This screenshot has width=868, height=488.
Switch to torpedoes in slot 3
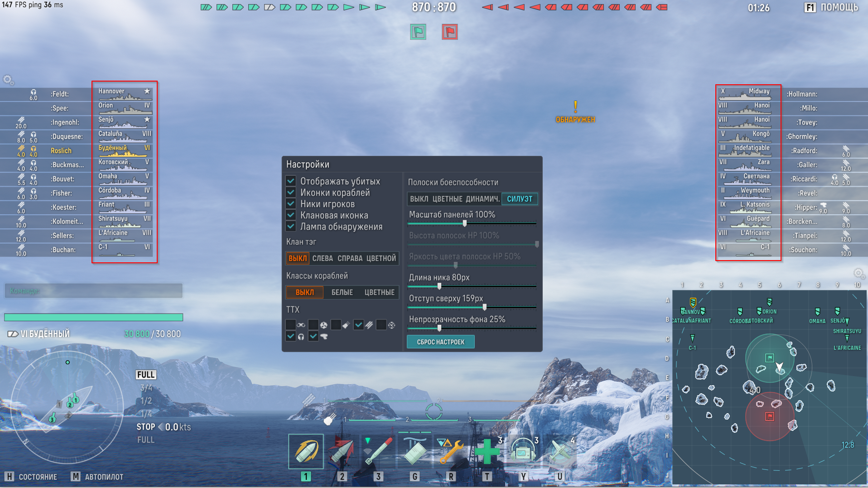pos(378,451)
